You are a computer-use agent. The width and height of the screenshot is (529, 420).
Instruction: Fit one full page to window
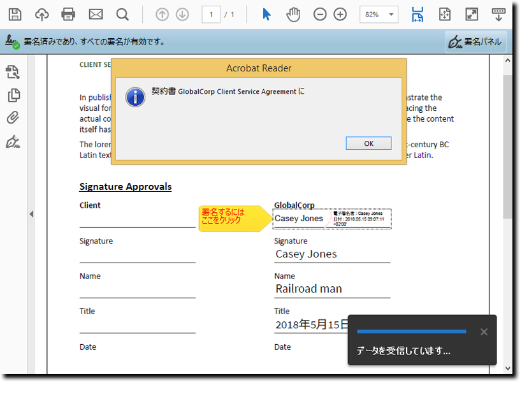coord(445,15)
